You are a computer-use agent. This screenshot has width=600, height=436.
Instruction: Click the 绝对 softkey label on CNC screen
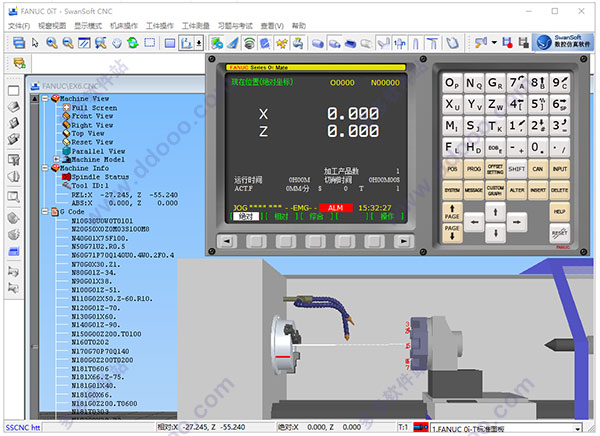point(246,217)
